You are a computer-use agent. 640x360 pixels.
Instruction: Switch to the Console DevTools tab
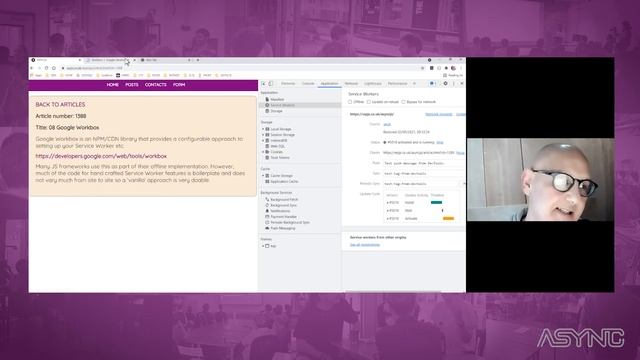(x=308, y=84)
